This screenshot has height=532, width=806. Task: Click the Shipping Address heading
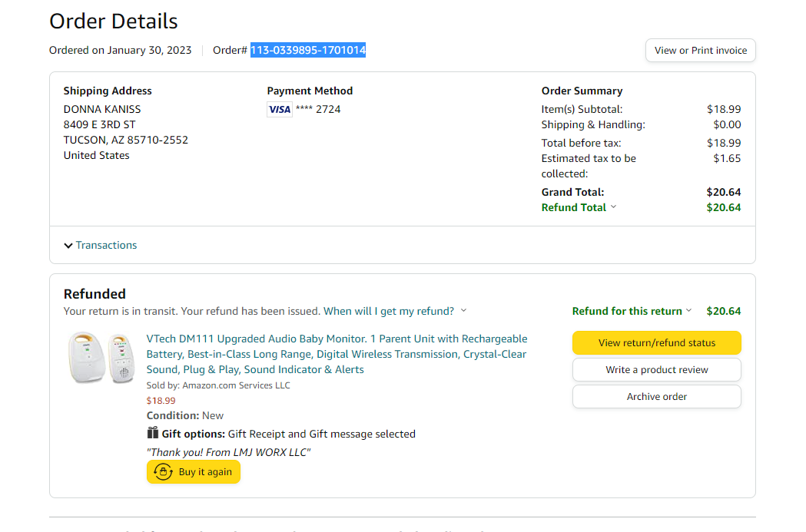(x=108, y=91)
